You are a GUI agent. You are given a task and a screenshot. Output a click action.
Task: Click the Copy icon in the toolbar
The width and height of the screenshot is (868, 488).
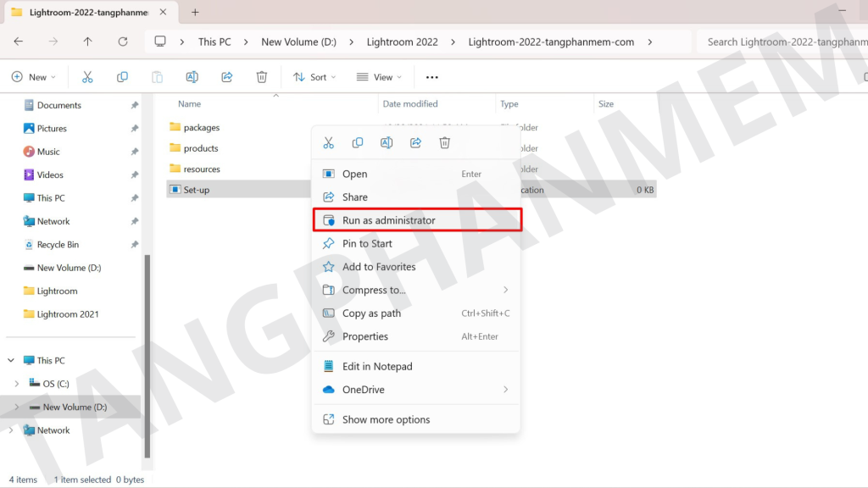coord(122,77)
